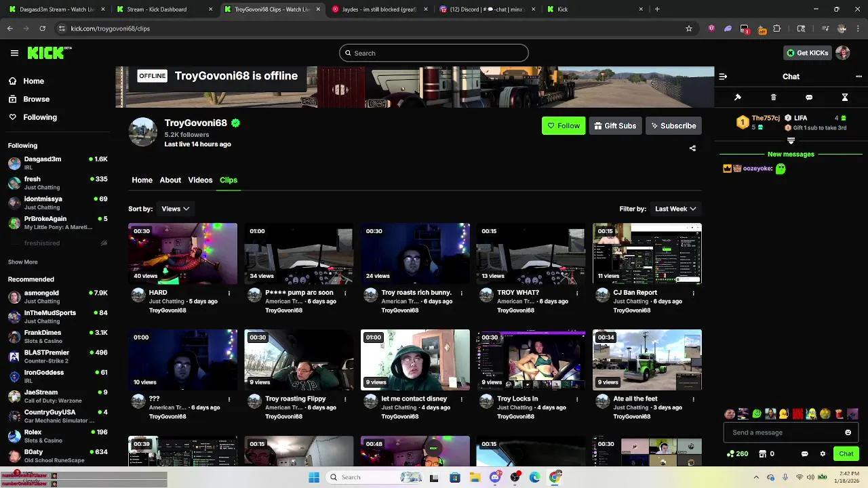Open options for let me contact disney clip
Screen dimensions: 868x488
pos(461,399)
